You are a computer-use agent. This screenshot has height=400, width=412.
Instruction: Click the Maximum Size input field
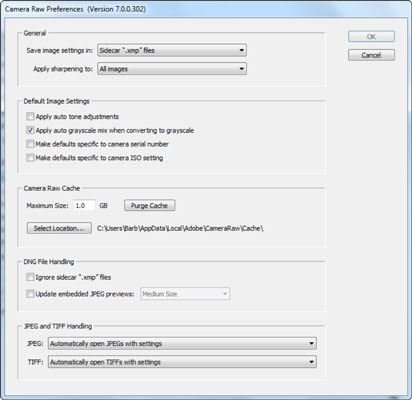point(84,205)
